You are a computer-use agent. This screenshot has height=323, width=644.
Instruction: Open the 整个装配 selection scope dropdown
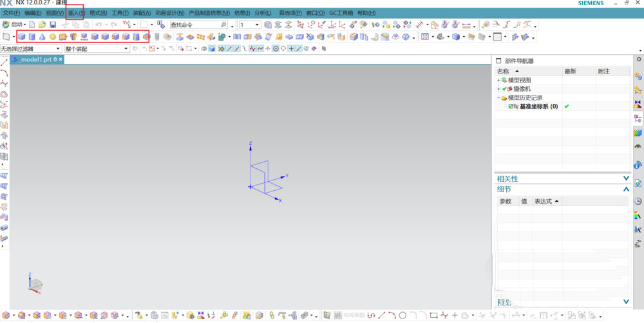coord(97,48)
